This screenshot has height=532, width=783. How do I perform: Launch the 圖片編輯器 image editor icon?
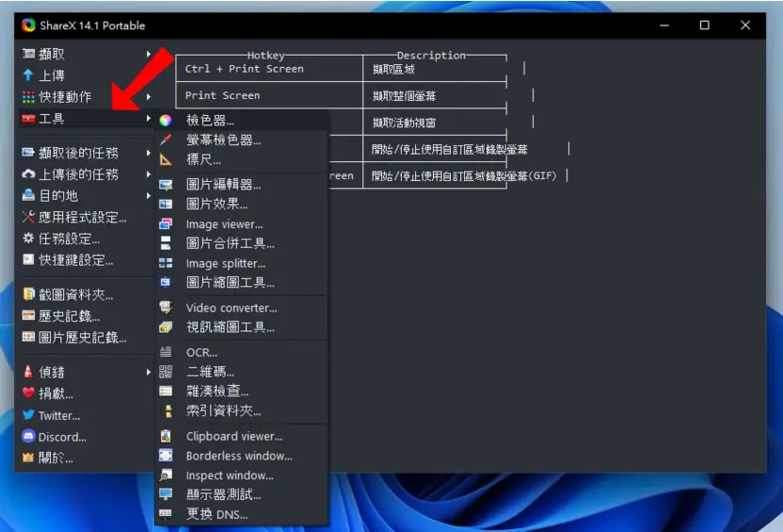pyautogui.click(x=165, y=184)
